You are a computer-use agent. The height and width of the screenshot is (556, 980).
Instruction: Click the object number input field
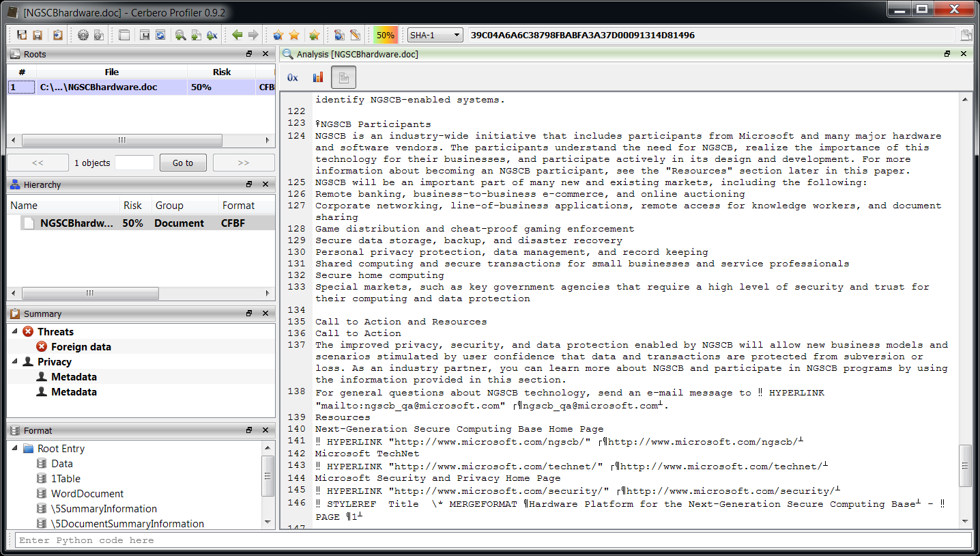pos(134,163)
